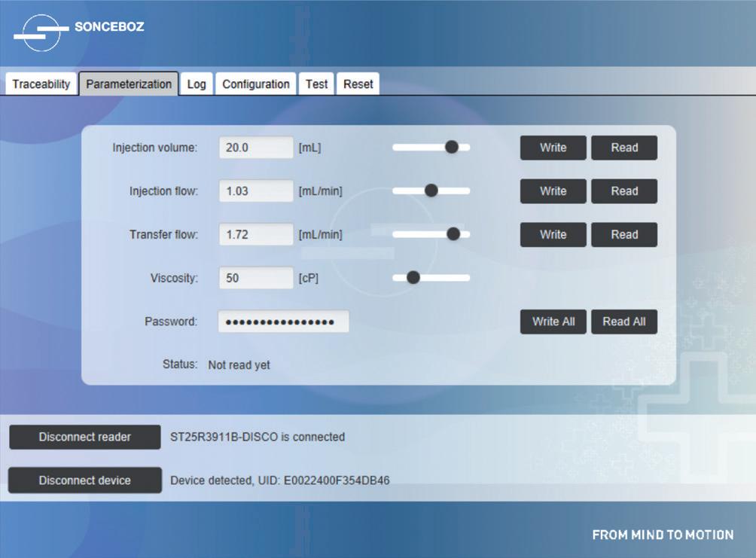Click the [cP] unit label
Image resolution: width=756 pixels, height=558 pixels.
[309, 279]
